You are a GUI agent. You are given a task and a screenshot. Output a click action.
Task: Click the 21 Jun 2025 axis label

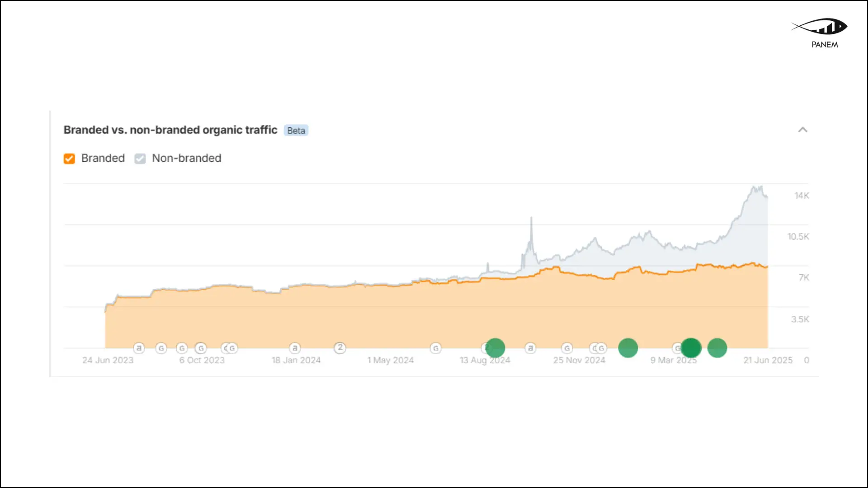coord(768,360)
